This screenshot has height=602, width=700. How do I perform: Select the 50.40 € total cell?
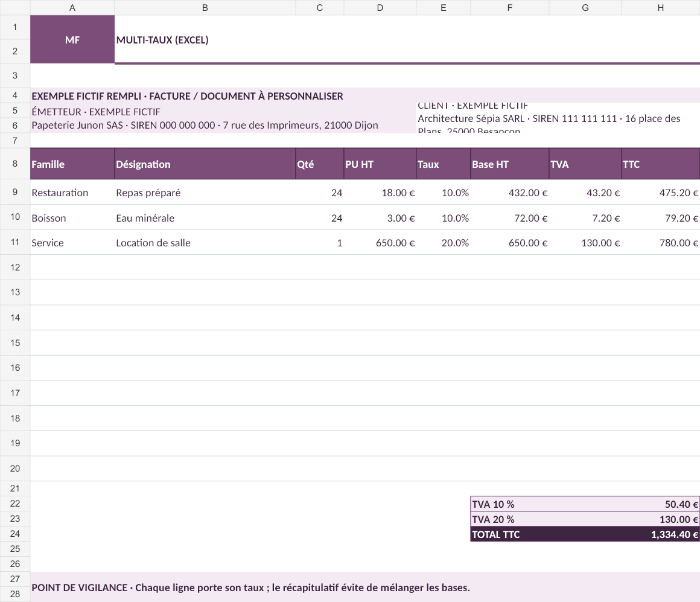click(x=661, y=504)
